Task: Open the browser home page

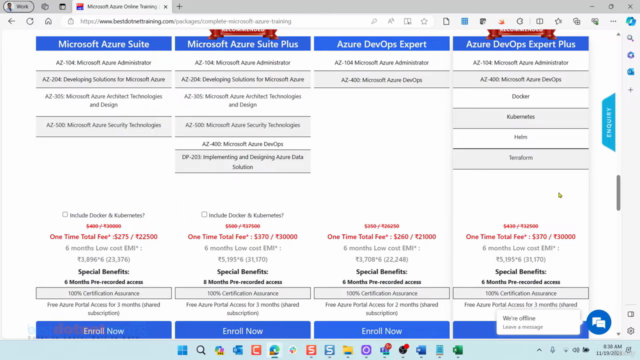Action: [x=48, y=21]
